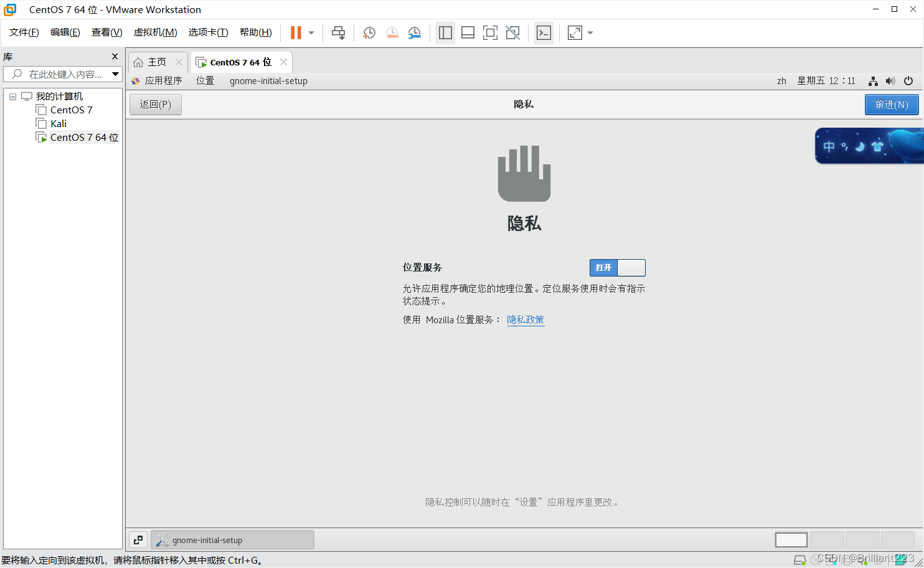Toggle the 位置服务 location services switch
The image size is (924, 568).
point(618,268)
